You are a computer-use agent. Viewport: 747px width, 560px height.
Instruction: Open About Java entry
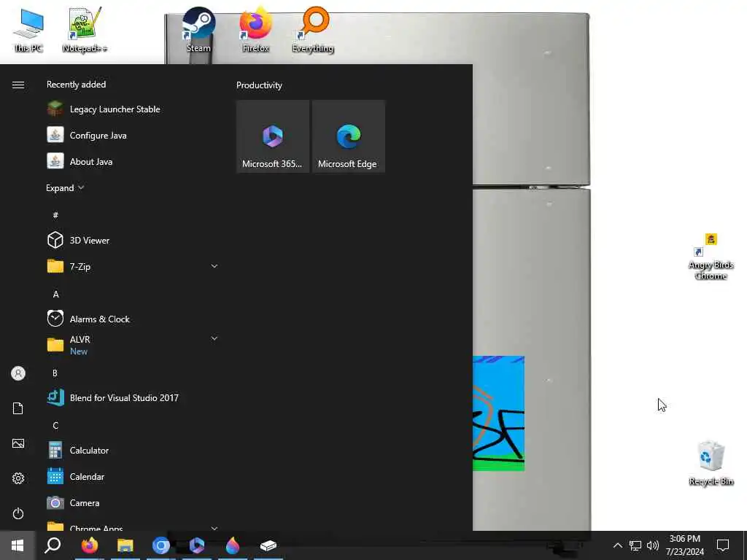(x=133, y=161)
